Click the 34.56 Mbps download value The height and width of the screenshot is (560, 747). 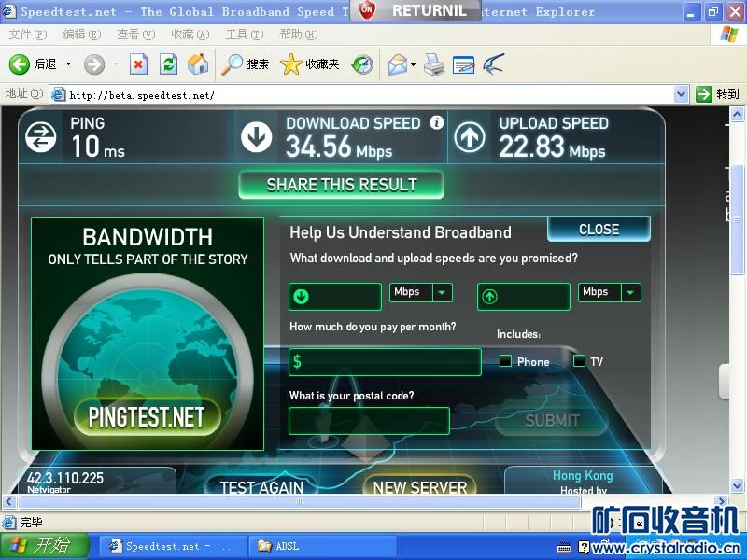(339, 147)
